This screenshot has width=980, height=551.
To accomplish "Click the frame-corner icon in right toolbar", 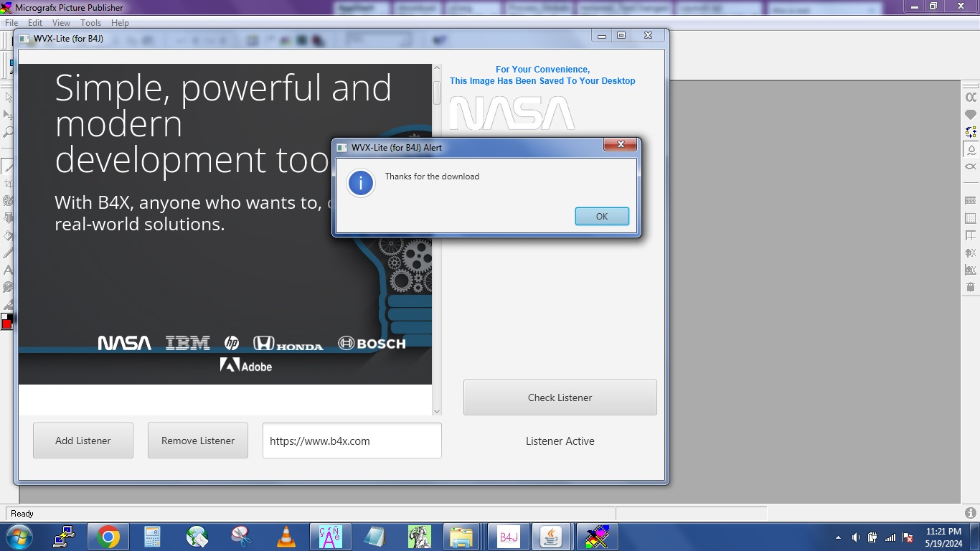I will coord(971,235).
